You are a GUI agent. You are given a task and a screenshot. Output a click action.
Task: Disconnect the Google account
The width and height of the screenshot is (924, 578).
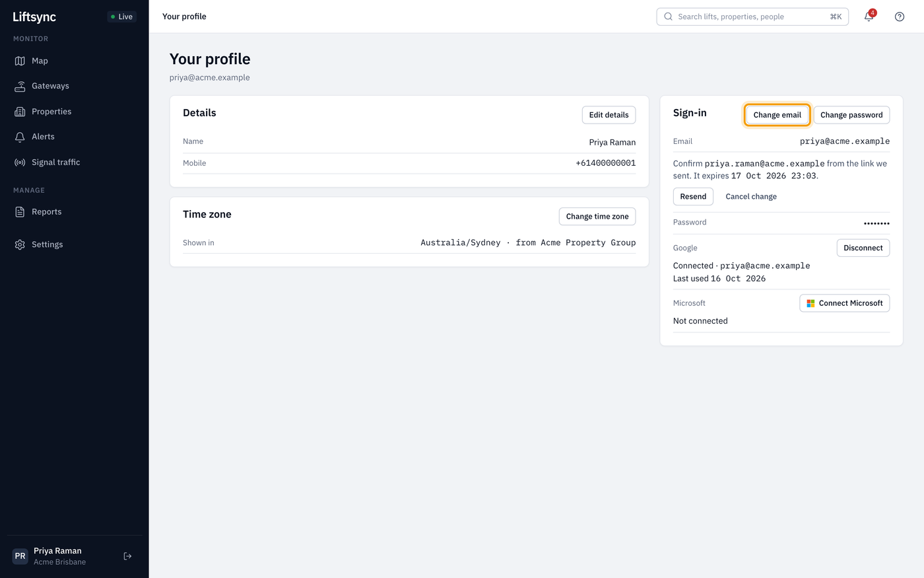[863, 248]
